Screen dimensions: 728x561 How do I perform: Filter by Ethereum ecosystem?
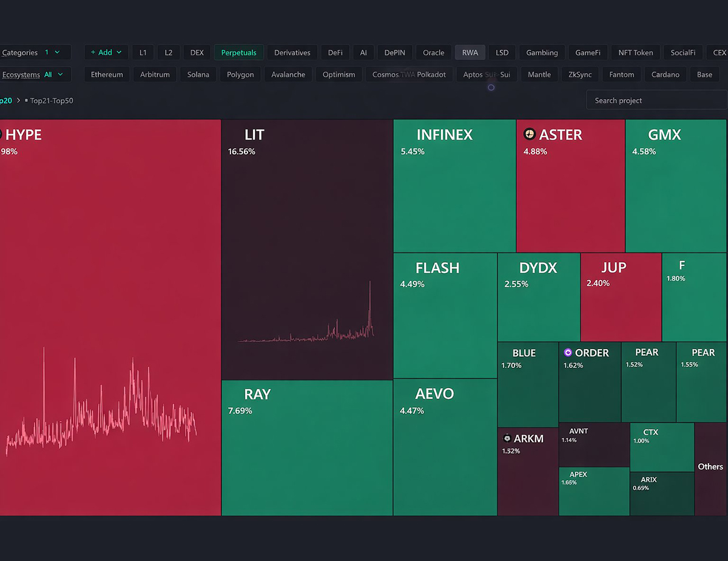107,75
